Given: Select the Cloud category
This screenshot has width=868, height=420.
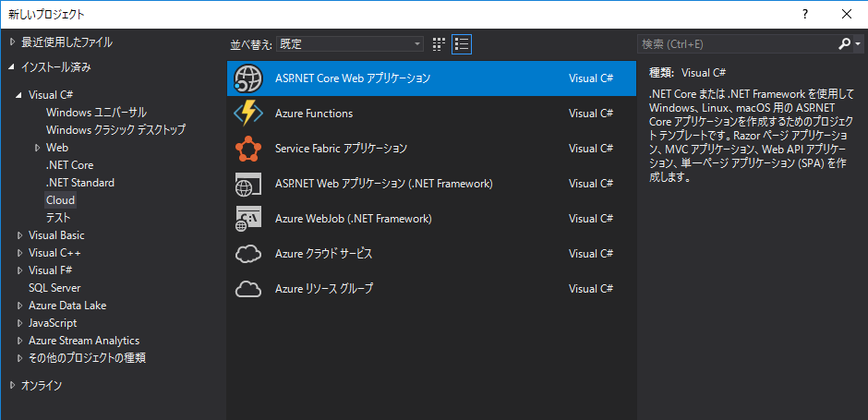Looking at the screenshot, I should coord(60,200).
